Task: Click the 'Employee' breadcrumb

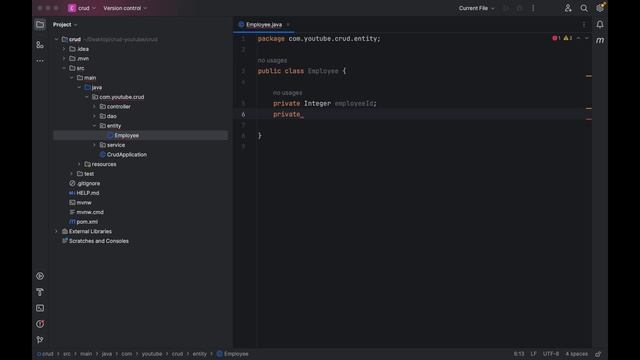Action: point(232,354)
